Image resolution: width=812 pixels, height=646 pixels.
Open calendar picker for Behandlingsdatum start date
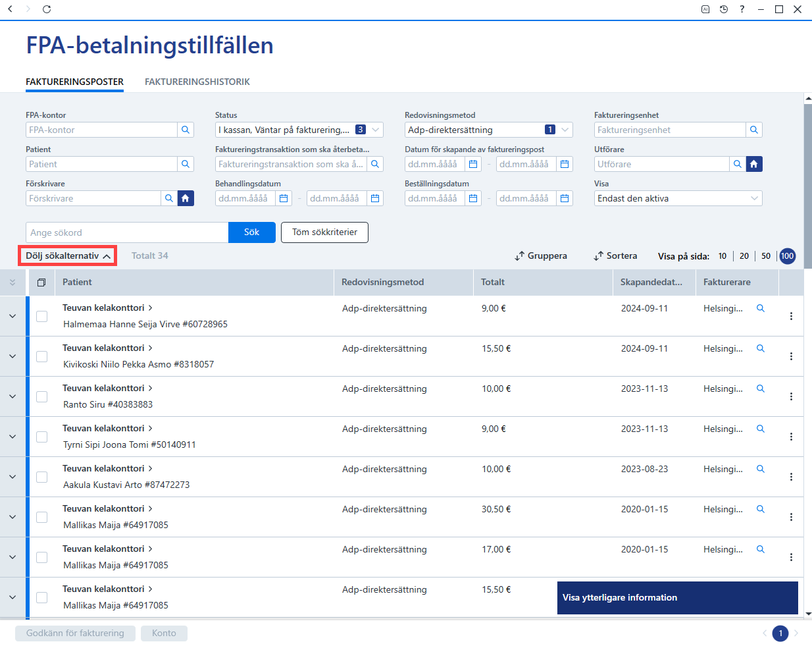click(284, 198)
